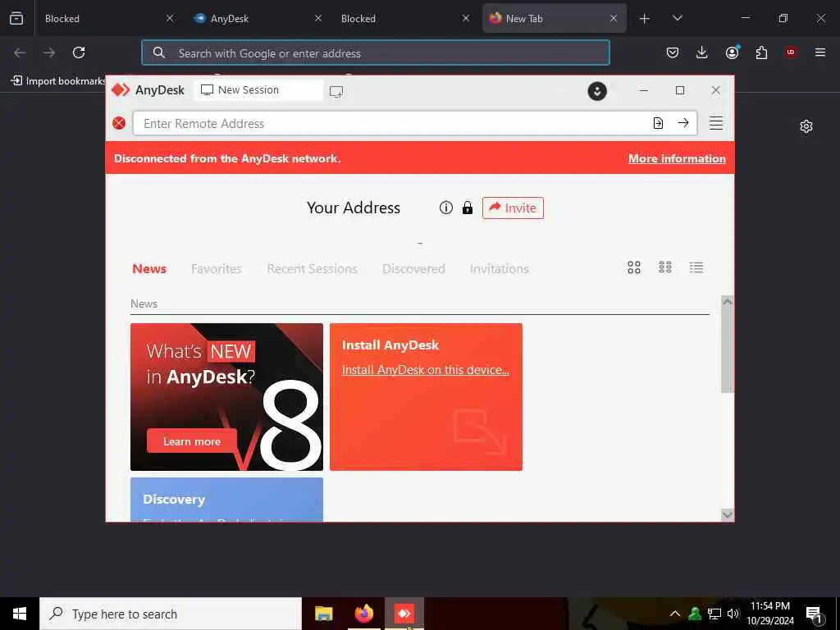This screenshot has width=840, height=630.
Task: Click new tab page settings gear
Action: tap(806, 126)
